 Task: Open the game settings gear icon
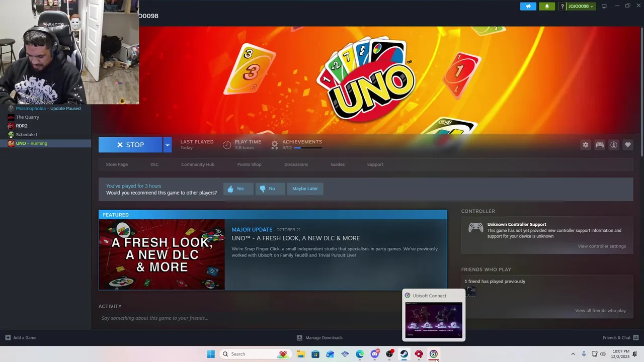coord(586,145)
